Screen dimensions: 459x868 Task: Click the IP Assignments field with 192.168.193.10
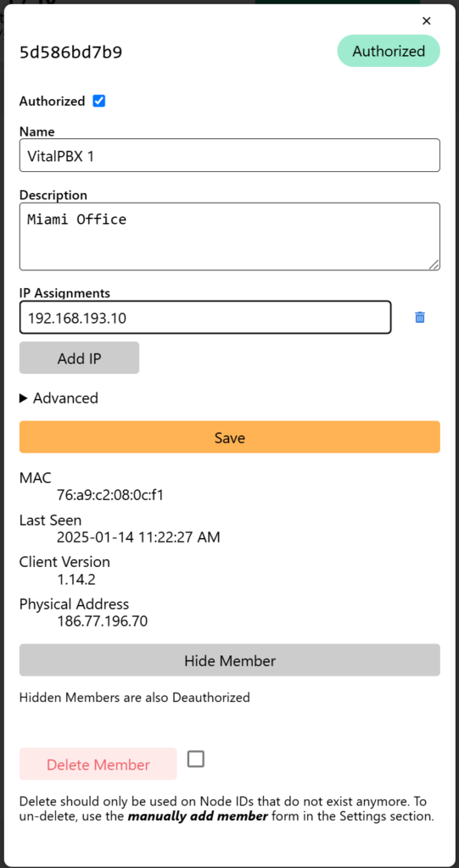pyautogui.click(x=205, y=317)
